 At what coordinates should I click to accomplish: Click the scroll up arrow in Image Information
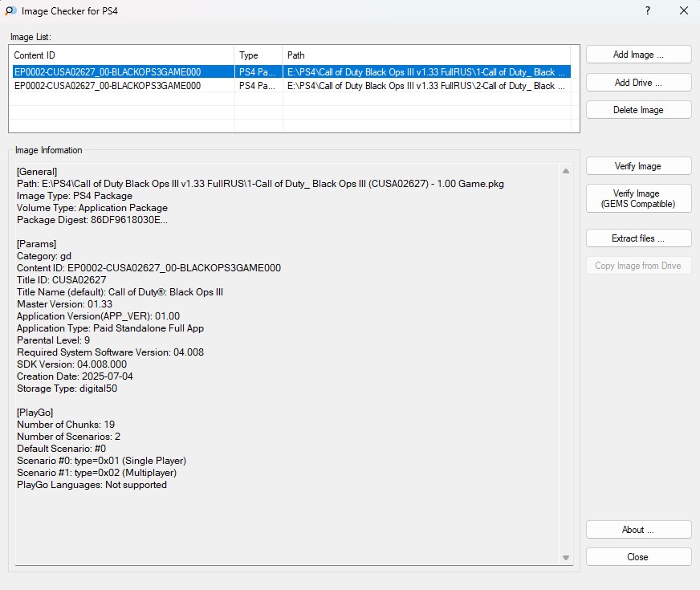tap(566, 171)
